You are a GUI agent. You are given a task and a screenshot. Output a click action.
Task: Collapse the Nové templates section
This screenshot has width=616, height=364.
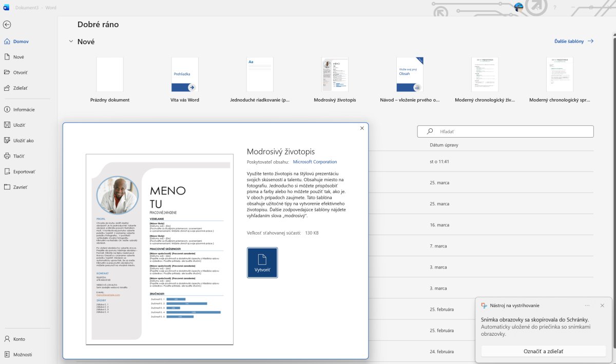coord(71,42)
